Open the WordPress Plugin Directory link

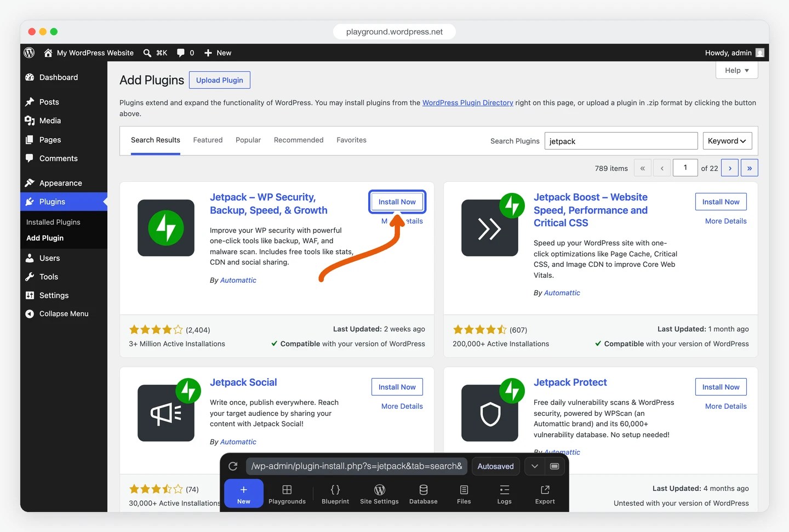pos(468,102)
